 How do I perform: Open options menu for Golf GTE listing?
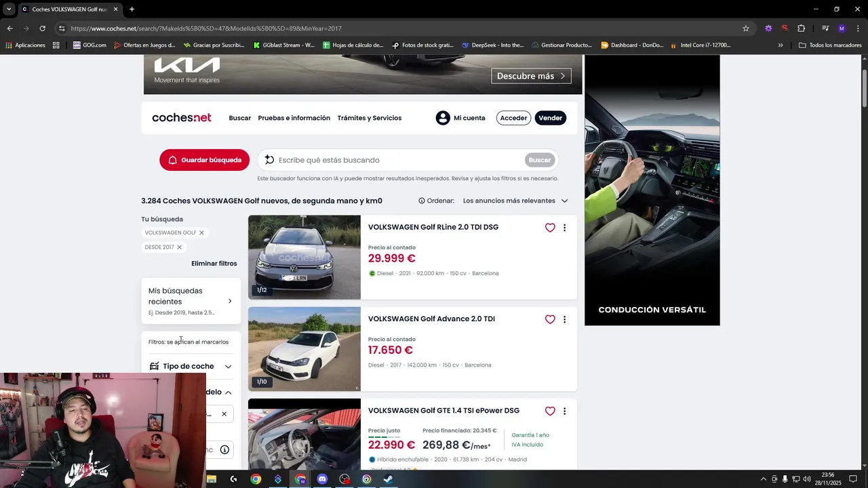[x=564, y=411]
